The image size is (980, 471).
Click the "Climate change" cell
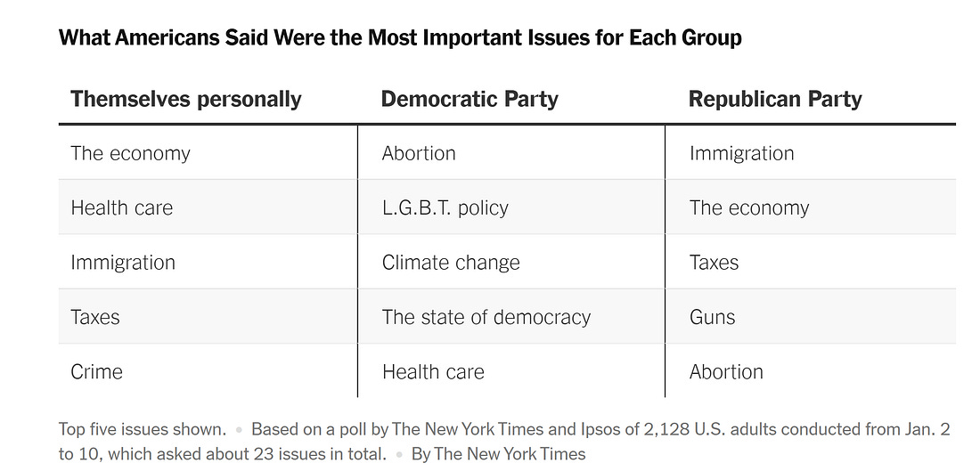[x=451, y=263]
